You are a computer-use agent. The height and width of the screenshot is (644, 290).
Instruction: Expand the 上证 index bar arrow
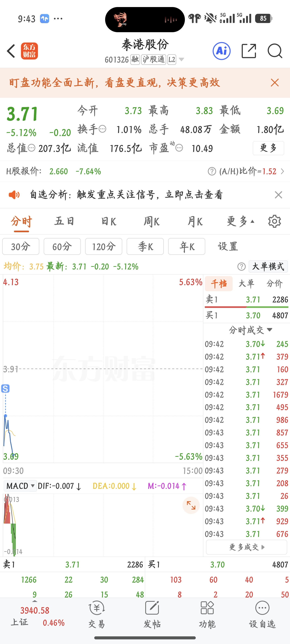click(x=35, y=601)
